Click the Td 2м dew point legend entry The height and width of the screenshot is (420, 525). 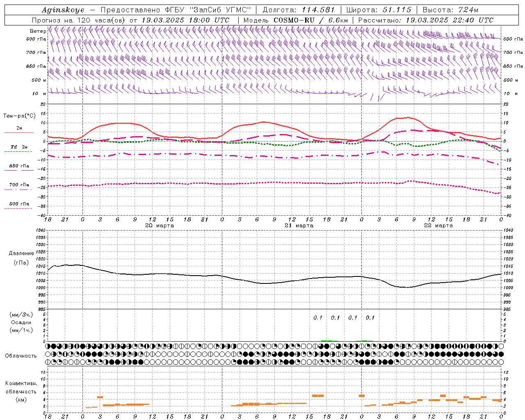point(19,147)
